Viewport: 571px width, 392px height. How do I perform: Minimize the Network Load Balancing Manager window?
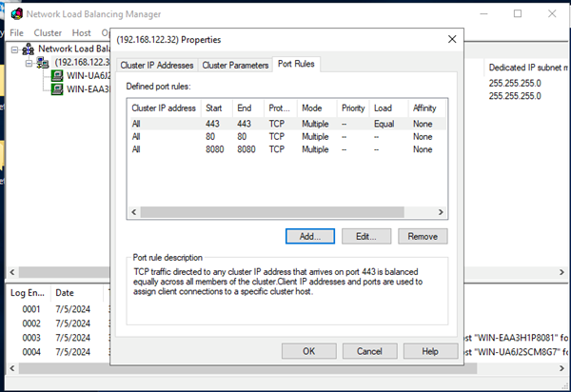pyautogui.click(x=483, y=14)
